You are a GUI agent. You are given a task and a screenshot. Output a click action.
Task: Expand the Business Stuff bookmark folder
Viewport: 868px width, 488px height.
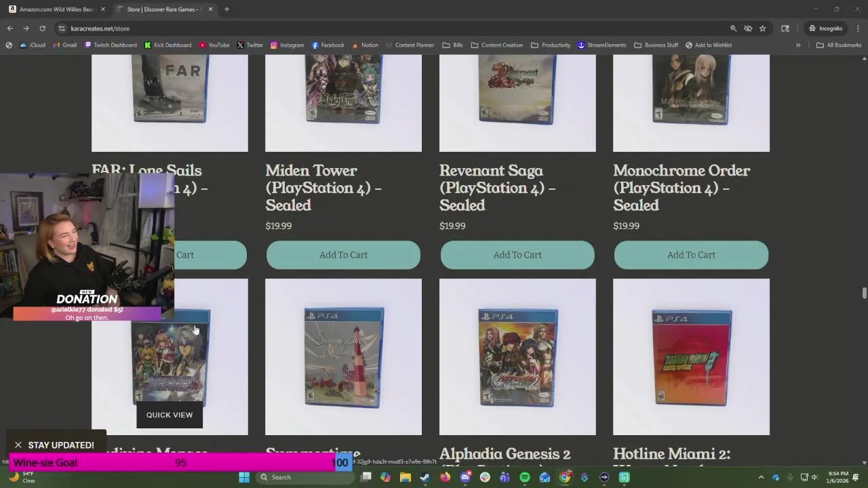coord(656,45)
